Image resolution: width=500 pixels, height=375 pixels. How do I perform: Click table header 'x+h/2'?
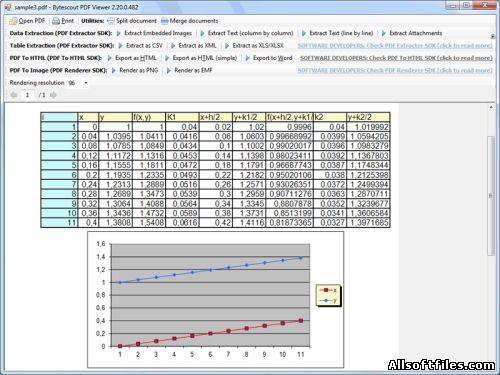pos(216,117)
